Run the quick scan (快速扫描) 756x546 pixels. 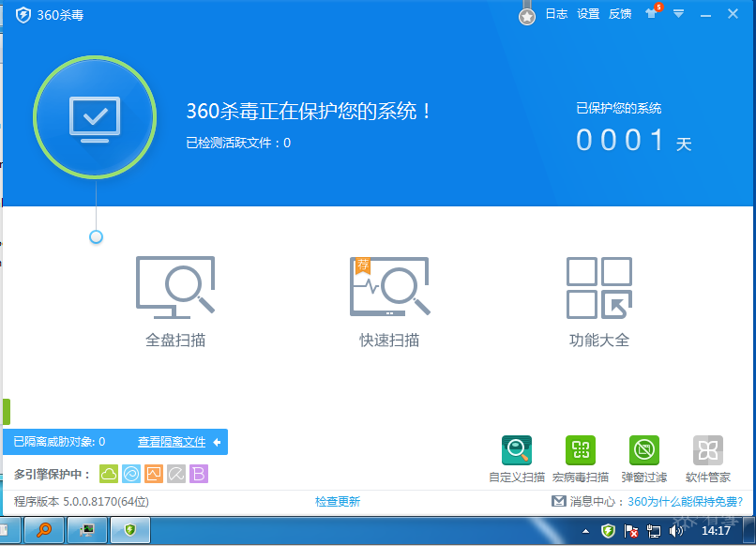click(x=389, y=301)
